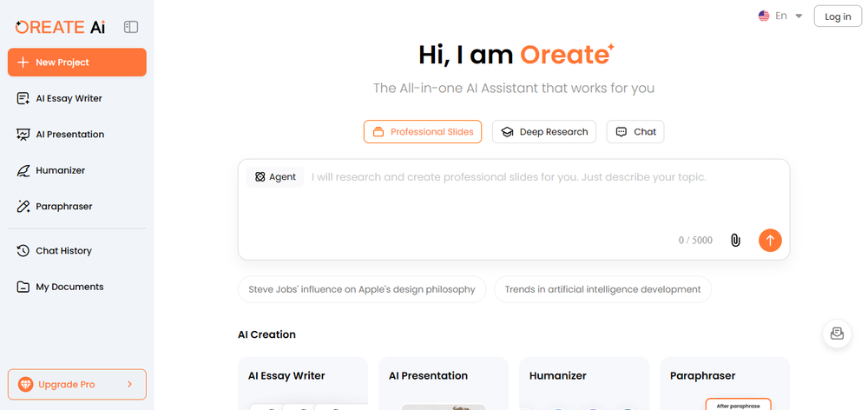The width and height of the screenshot is (868, 410).
Task: Switch to the Chat tab
Action: click(635, 132)
